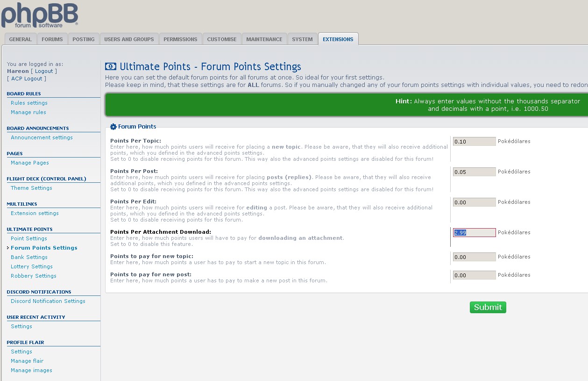Viewport: 588px width, 381px height.
Task: Open the SYSTEM tab
Action: click(x=302, y=39)
